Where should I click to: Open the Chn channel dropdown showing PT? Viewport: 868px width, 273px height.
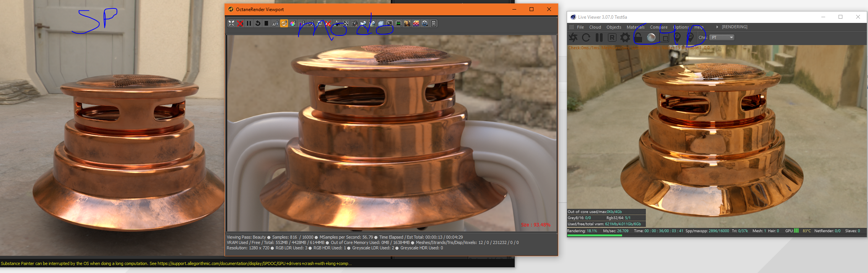click(722, 37)
